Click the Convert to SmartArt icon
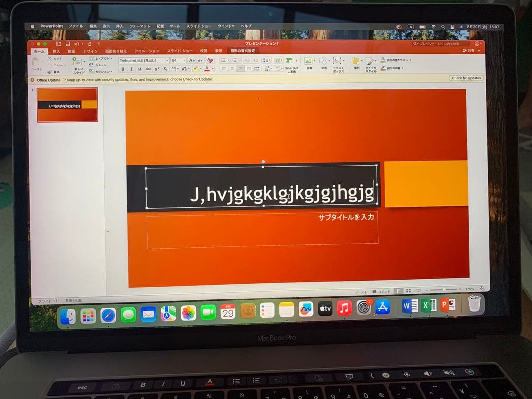 click(290, 61)
